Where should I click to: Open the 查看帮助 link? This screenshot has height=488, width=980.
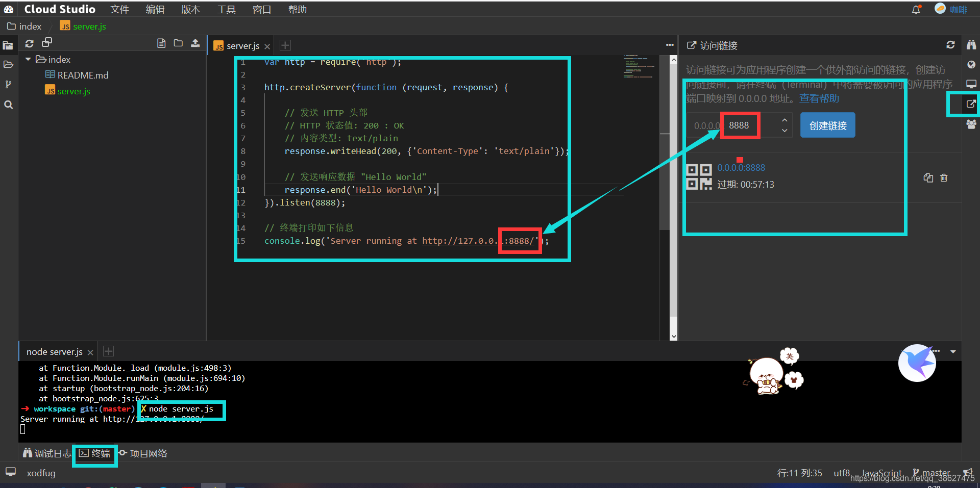click(x=819, y=98)
